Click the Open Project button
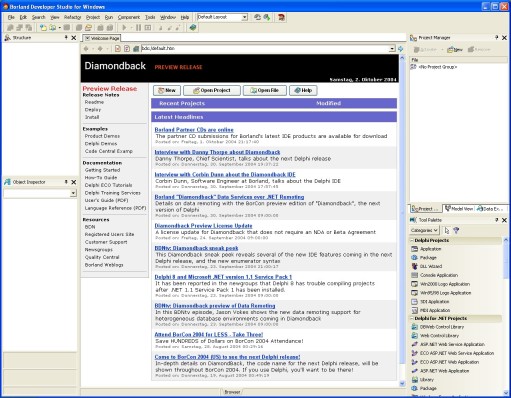511x398 pixels. click(212, 90)
